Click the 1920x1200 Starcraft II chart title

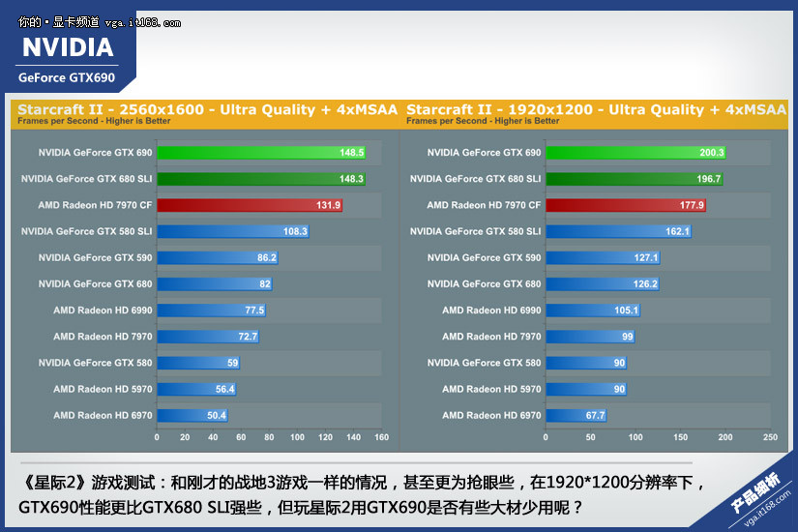point(596,109)
